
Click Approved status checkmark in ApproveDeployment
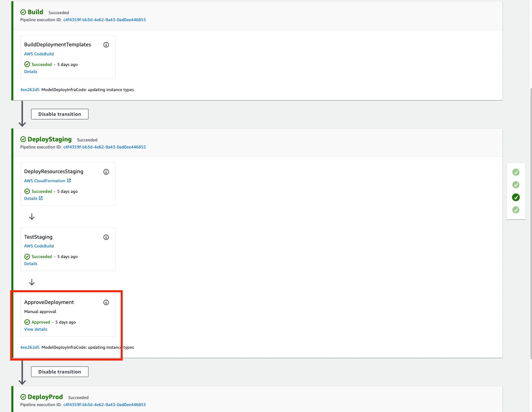point(27,322)
